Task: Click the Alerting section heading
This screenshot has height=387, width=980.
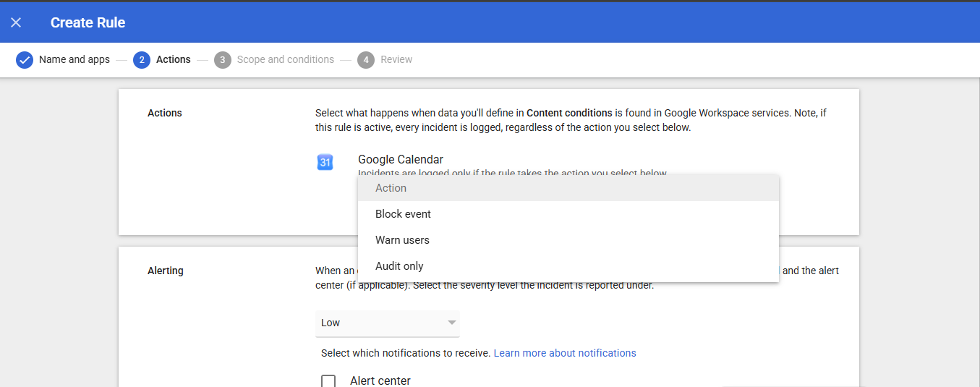Action: (166, 271)
